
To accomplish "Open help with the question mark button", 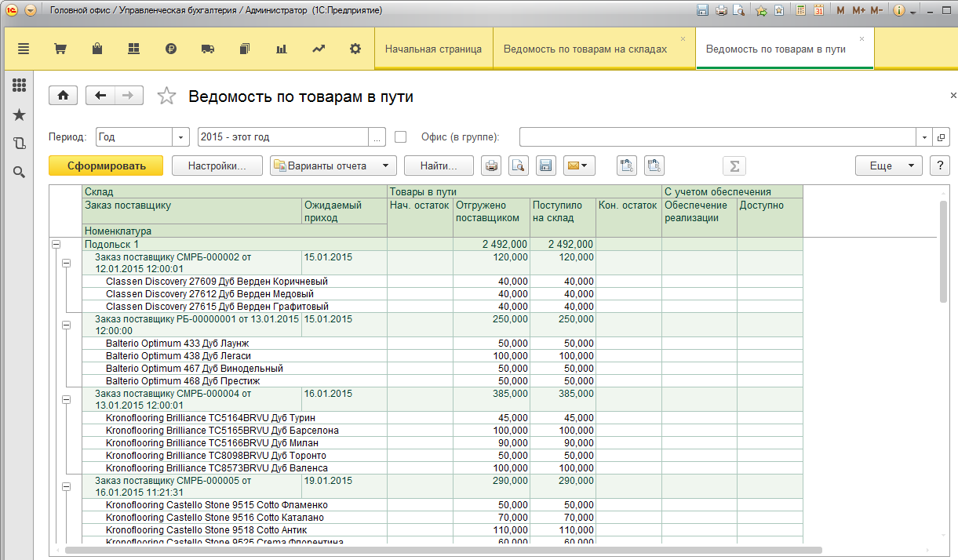I will point(939,165).
